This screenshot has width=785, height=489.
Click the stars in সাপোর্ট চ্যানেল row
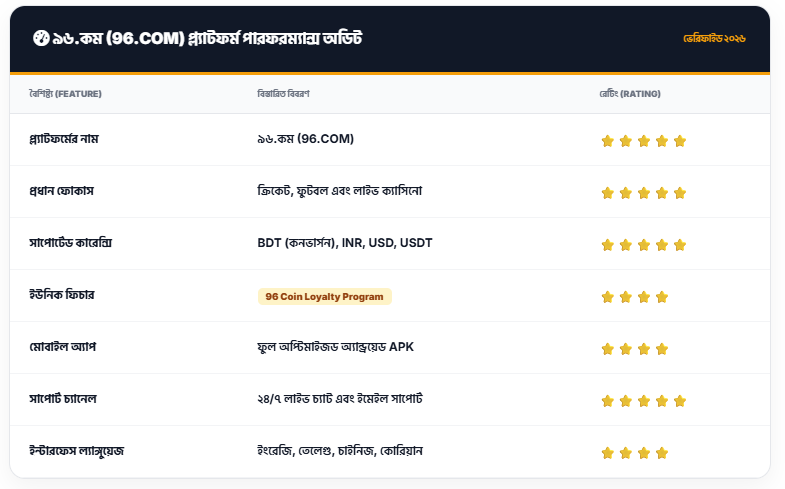pos(643,401)
